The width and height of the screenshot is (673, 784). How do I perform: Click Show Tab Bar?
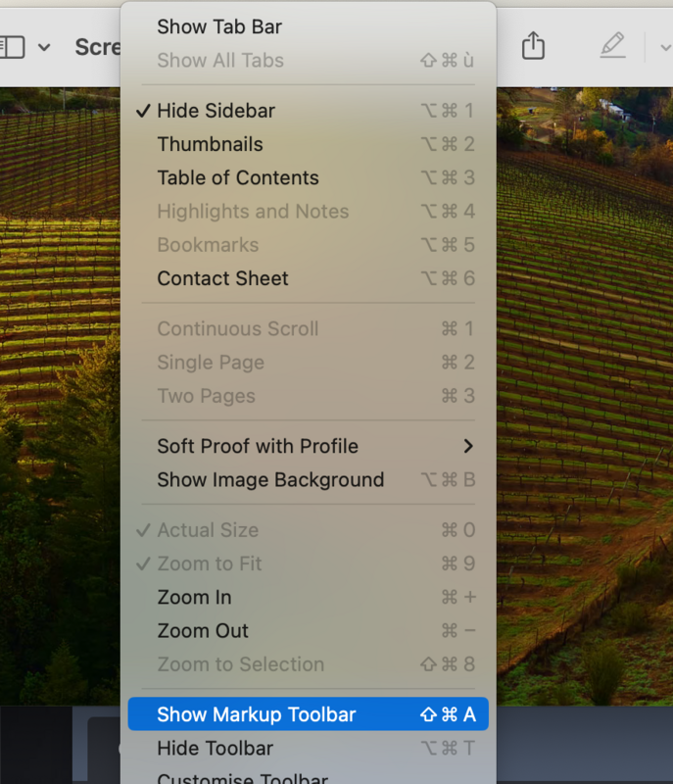[218, 26]
